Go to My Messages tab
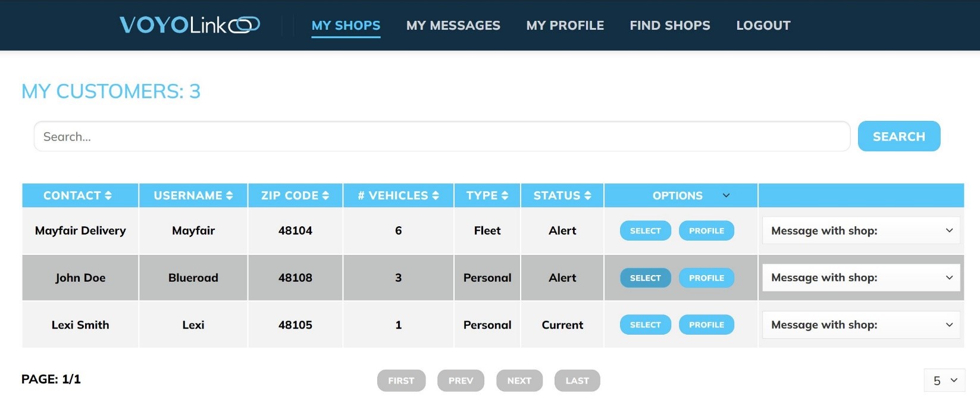Viewport: 980px width, 418px height. click(453, 26)
